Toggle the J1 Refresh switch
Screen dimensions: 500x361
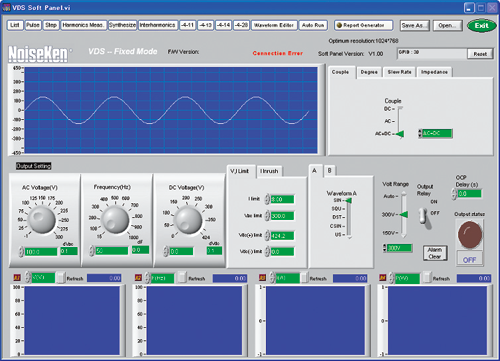[x=60, y=278]
